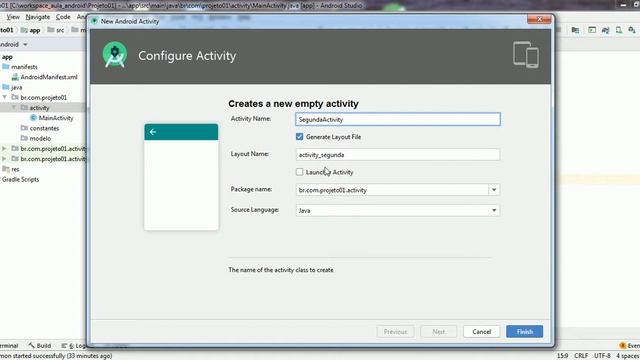Click the cursor position indicator 15:9
Image resolution: width=640 pixels, height=360 pixels.
tap(562, 356)
